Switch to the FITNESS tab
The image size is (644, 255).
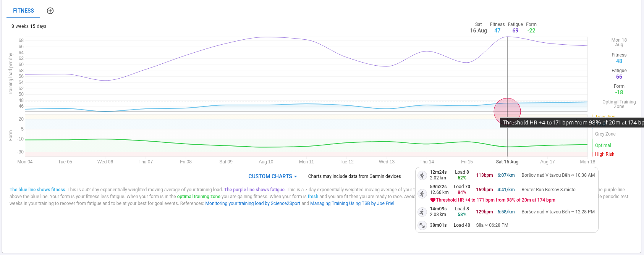pos(23,11)
